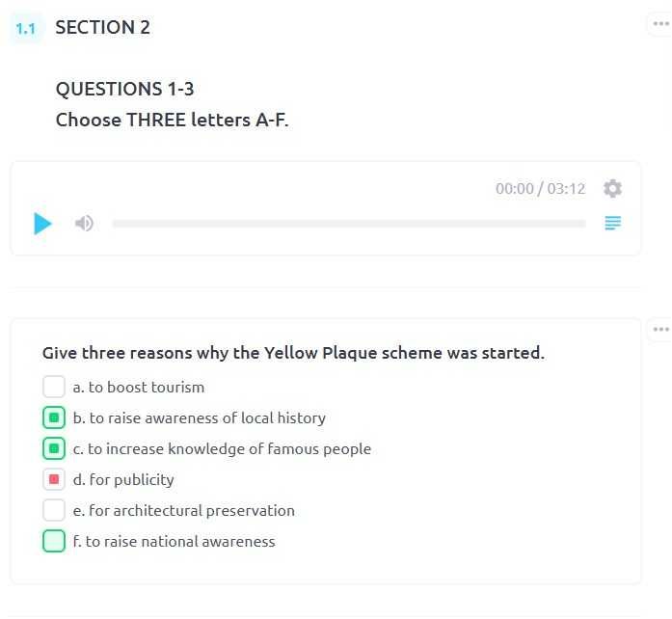The height and width of the screenshot is (619, 672).
Task: Open the question card ellipsis menu
Action: click(660, 330)
